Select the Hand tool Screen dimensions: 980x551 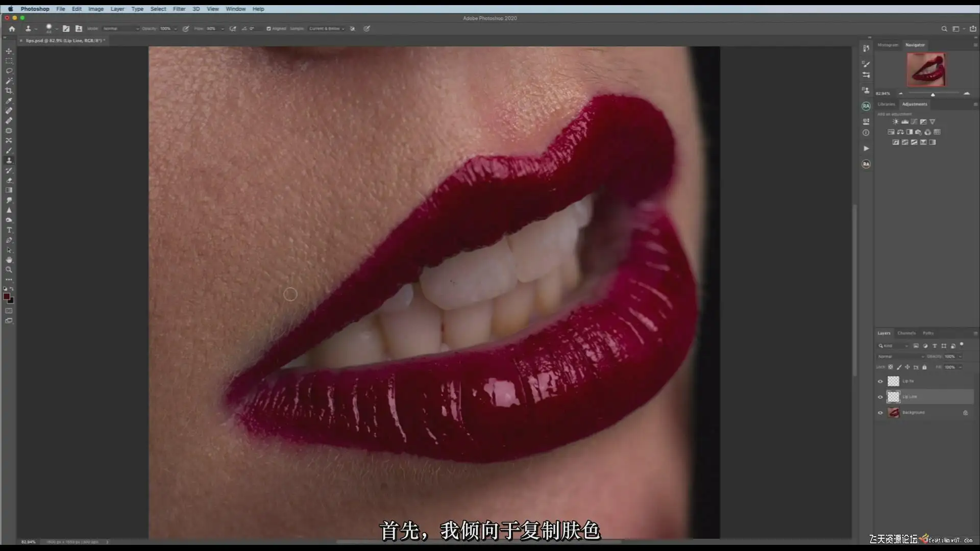[x=9, y=260]
